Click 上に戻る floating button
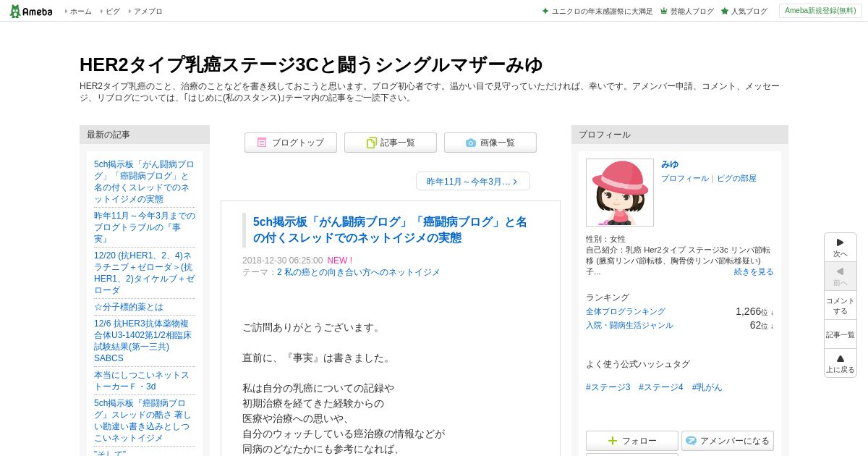 pos(841,363)
